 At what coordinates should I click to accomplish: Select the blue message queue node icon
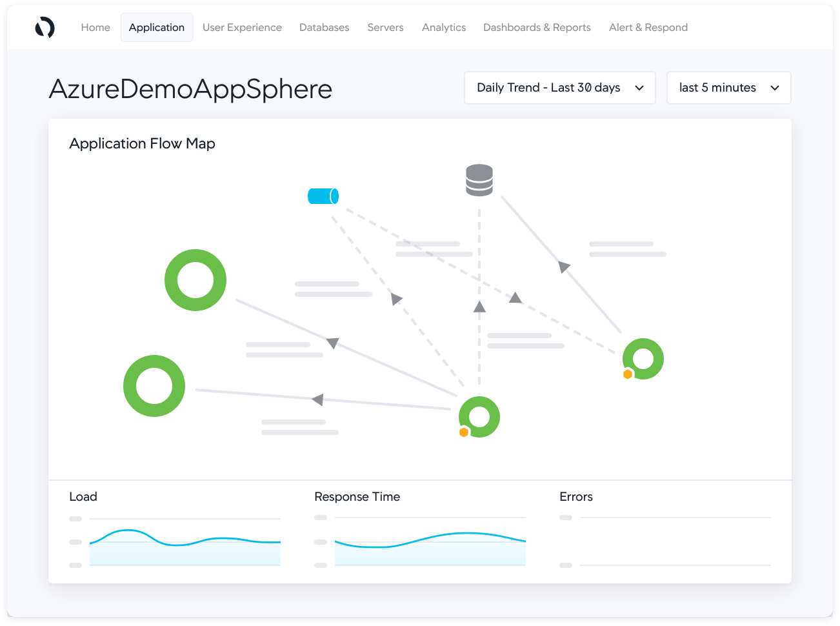pyautogui.click(x=323, y=196)
